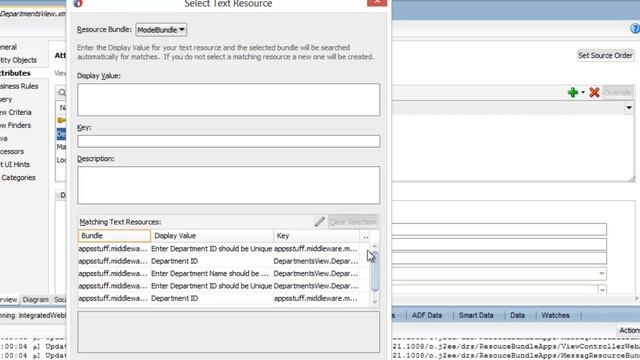The height and width of the screenshot is (360, 640).
Task: Select UI Hints in the left navigation
Action: pos(15,164)
